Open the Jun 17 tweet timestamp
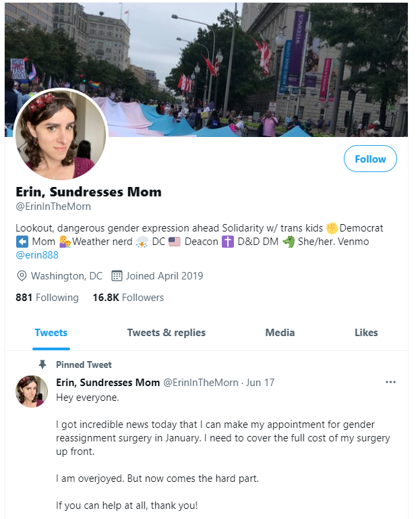Image resolution: width=420 pixels, height=519 pixels. click(261, 383)
